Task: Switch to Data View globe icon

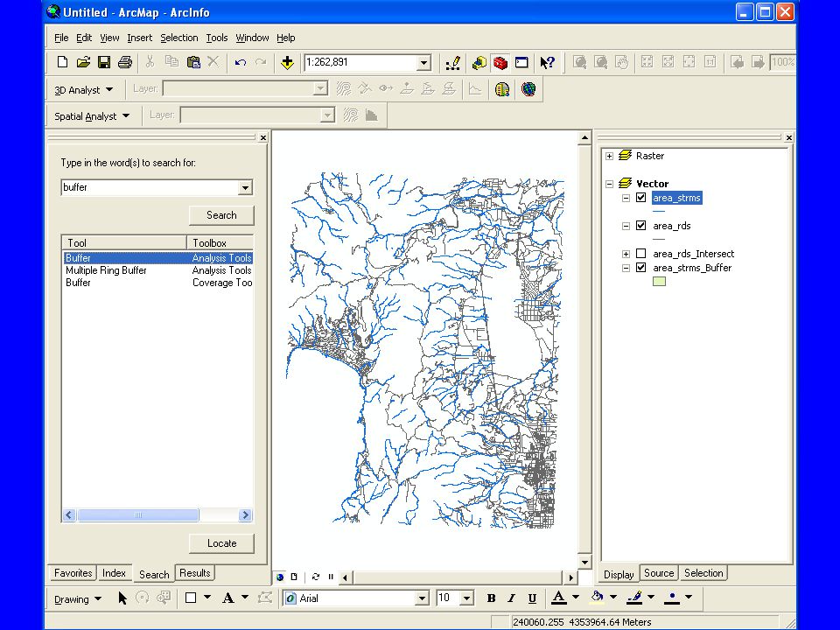Action: [280, 577]
